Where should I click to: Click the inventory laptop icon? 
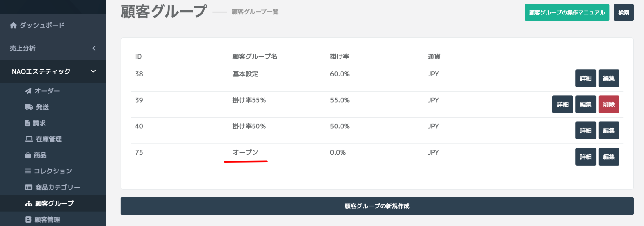[29, 139]
